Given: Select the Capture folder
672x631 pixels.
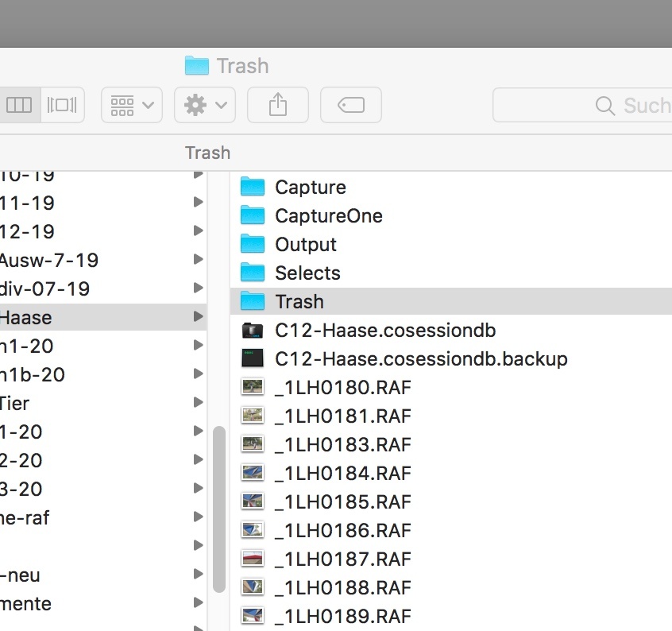Looking at the screenshot, I should 310,188.
